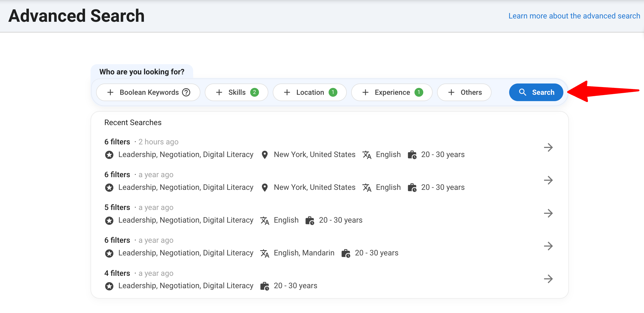Expand the Boolean Keywords filter
Viewport: 644px width, 313px height.
coord(148,92)
